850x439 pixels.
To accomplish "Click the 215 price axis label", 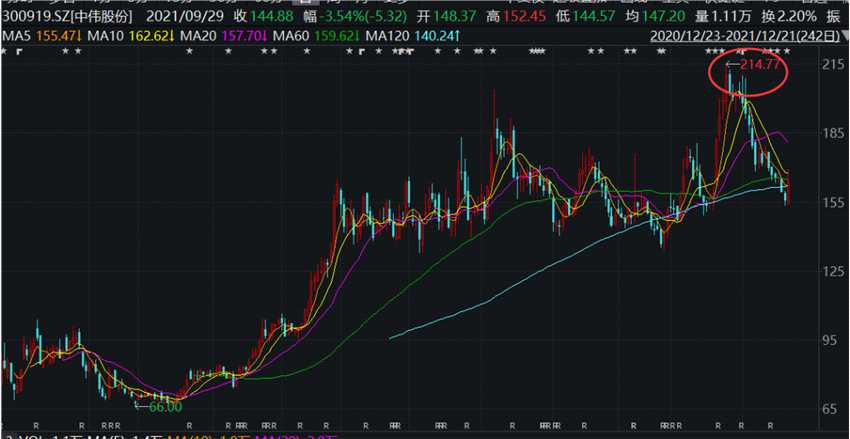I will (832, 64).
